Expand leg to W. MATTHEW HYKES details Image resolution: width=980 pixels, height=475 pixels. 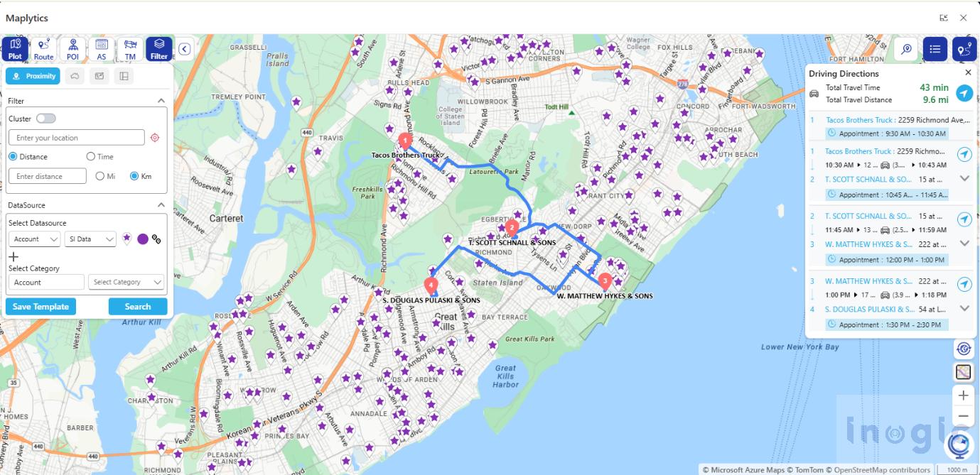point(964,244)
